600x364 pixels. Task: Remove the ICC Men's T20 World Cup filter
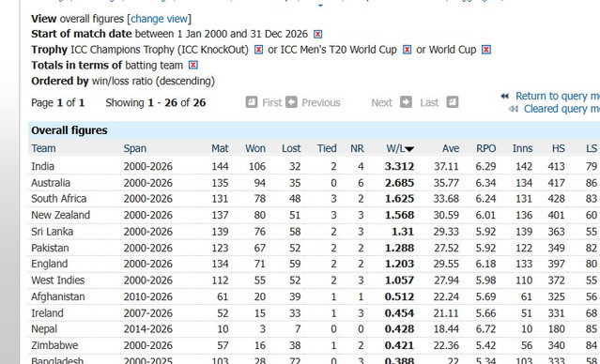point(407,50)
